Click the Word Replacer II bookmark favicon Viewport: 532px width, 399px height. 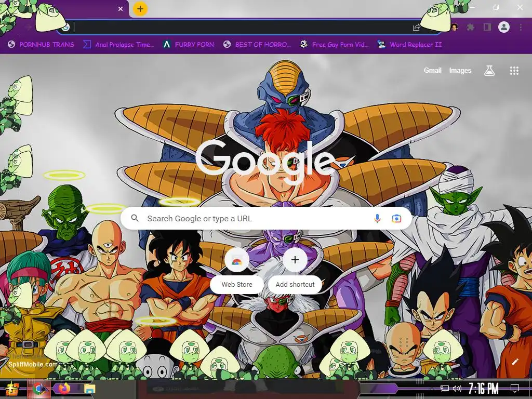(x=381, y=45)
